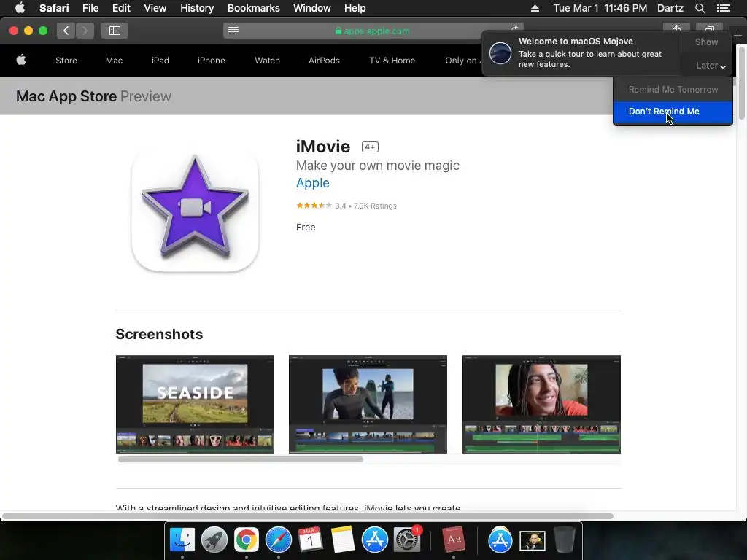Open the History menu
Viewport: 747px width, 560px height.
[x=197, y=8]
